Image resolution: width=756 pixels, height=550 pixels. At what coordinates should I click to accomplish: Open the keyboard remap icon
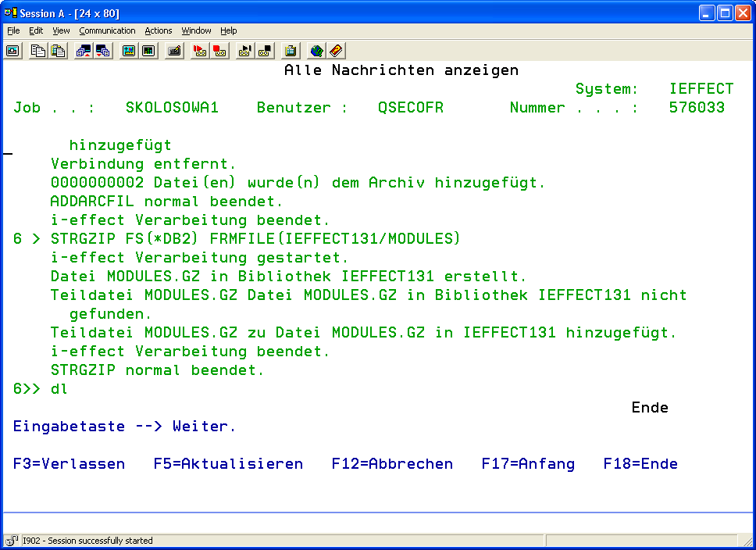174,51
